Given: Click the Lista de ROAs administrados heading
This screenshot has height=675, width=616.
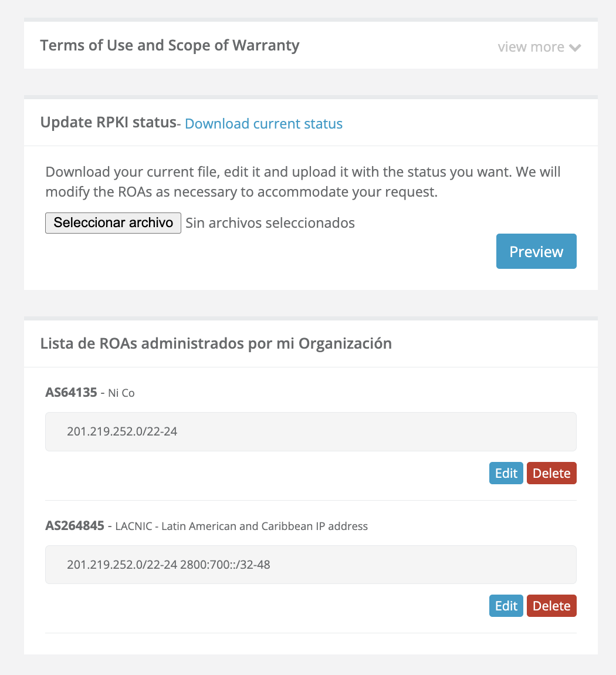Looking at the screenshot, I should point(216,343).
